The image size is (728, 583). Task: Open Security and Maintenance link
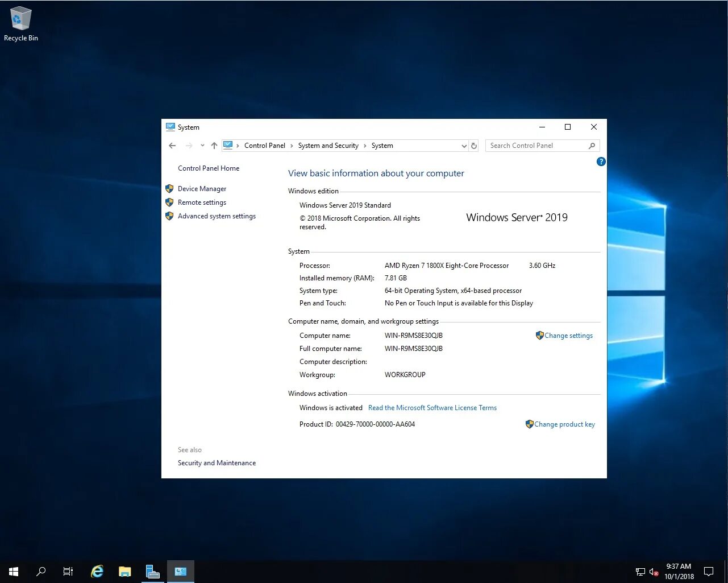click(x=217, y=463)
